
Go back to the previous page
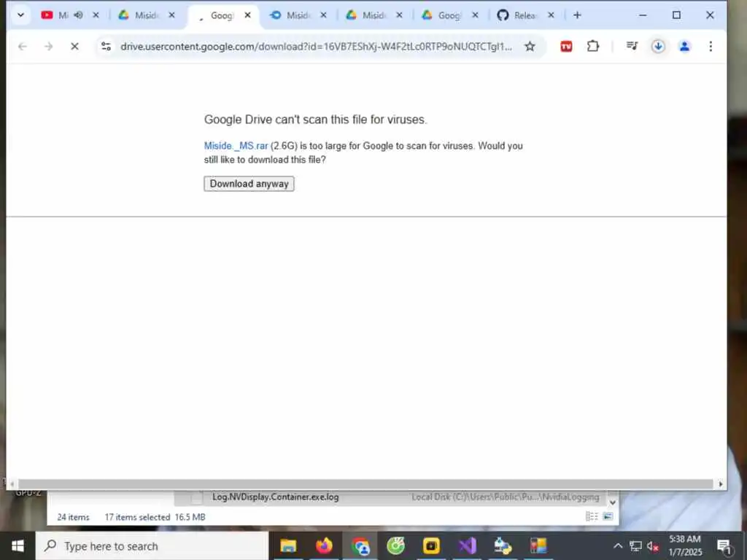click(x=23, y=46)
